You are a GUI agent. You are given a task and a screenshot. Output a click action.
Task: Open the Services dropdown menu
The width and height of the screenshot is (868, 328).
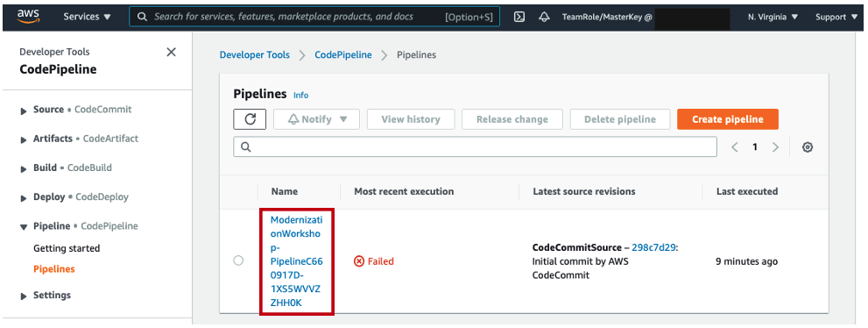click(x=87, y=17)
